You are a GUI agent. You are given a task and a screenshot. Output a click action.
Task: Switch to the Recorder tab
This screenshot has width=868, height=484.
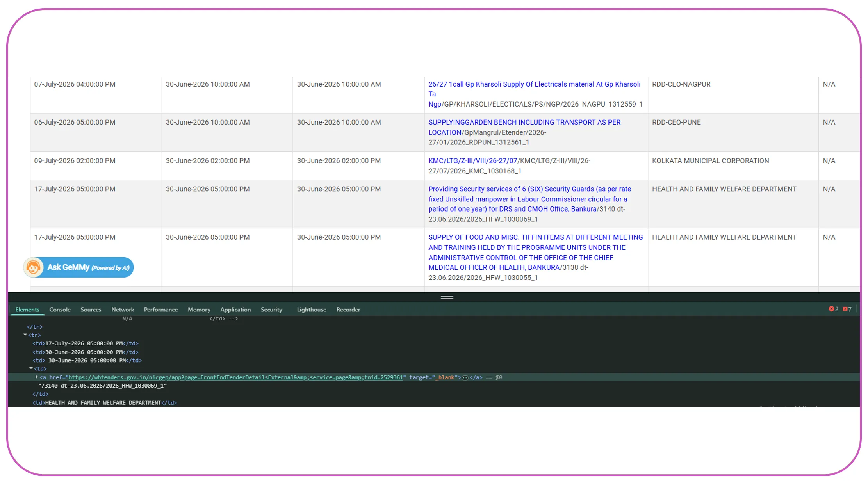(x=348, y=310)
